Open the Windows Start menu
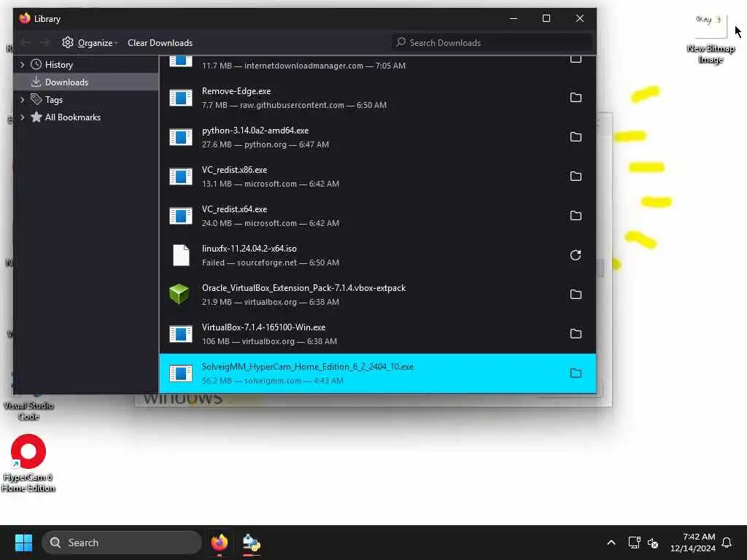Image resolution: width=747 pixels, height=560 pixels. tap(23, 542)
